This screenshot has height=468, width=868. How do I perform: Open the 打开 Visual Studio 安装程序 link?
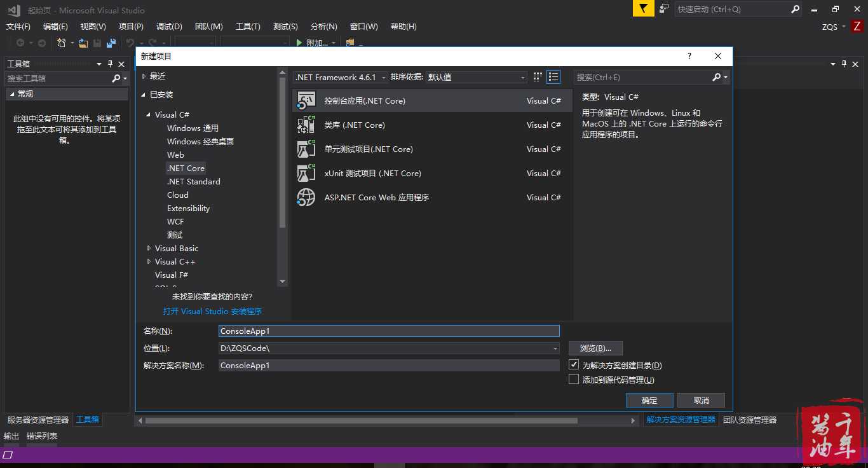tap(212, 312)
